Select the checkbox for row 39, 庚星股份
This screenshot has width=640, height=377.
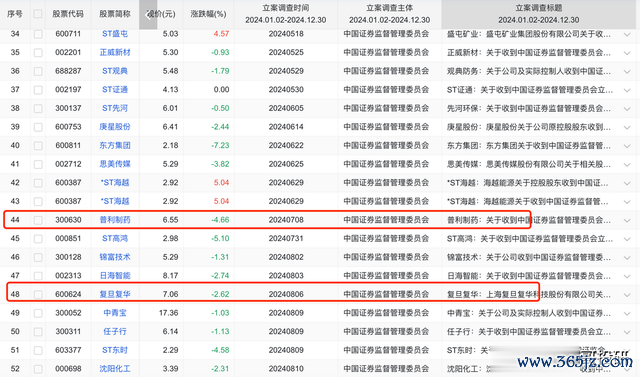point(38,127)
